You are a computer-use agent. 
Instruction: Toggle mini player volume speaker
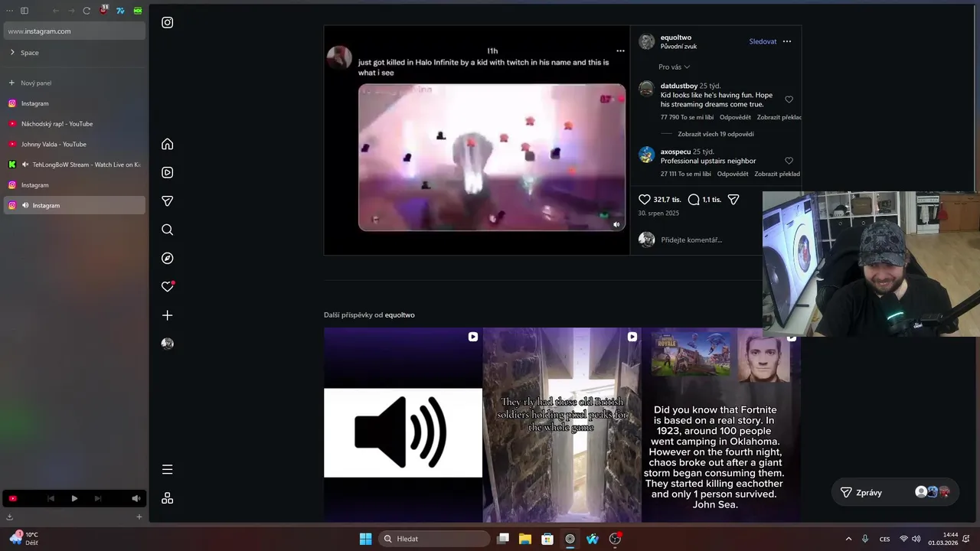pyautogui.click(x=136, y=498)
